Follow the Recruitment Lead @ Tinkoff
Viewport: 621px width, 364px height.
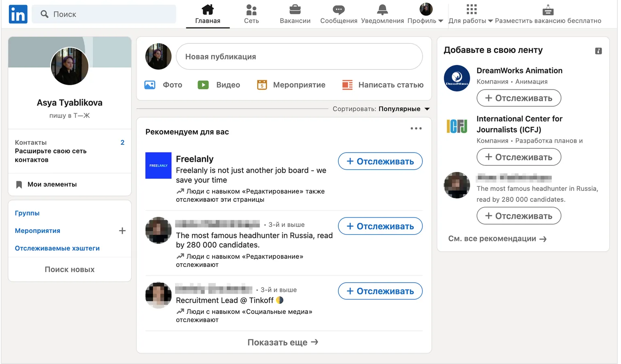click(380, 291)
